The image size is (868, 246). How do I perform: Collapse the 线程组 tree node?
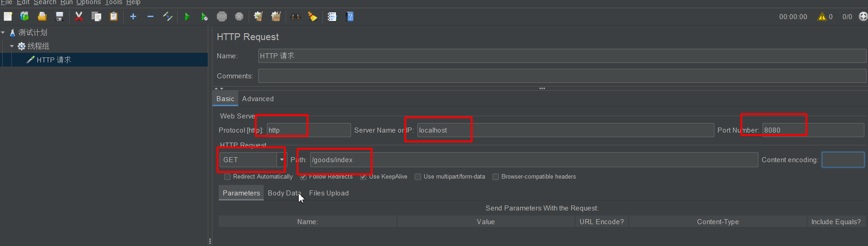pyautogui.click(x=12, y=46)
